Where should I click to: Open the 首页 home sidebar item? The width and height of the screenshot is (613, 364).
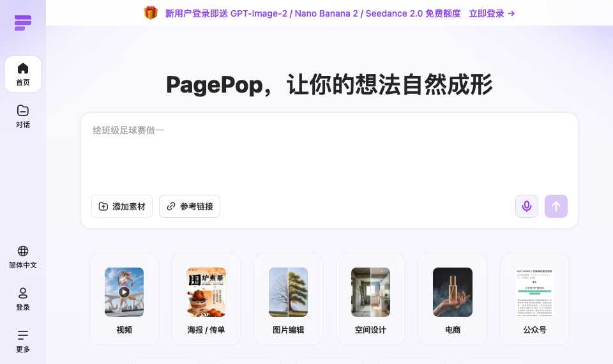23,74
